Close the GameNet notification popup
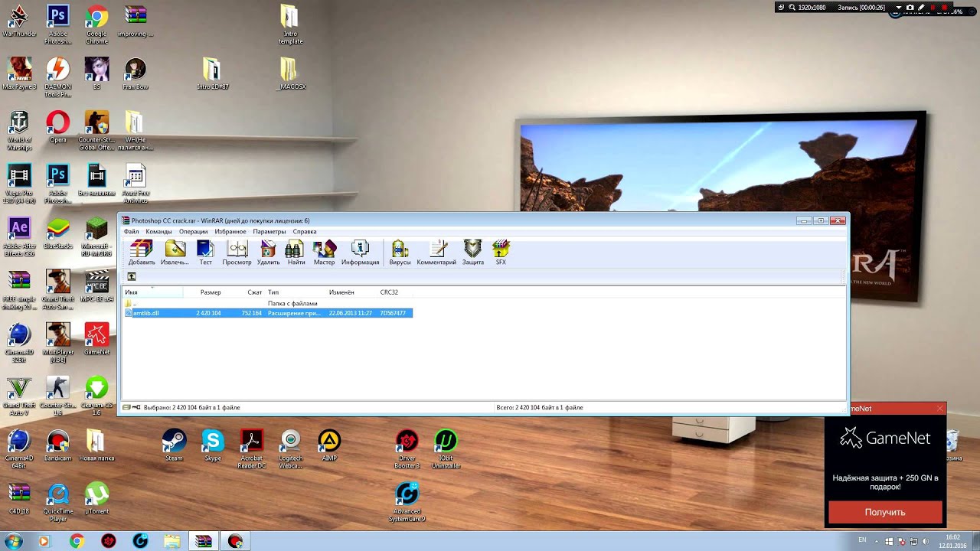This screenshot has height=551, width=980. pyautogui.click(x=939, y=409)
